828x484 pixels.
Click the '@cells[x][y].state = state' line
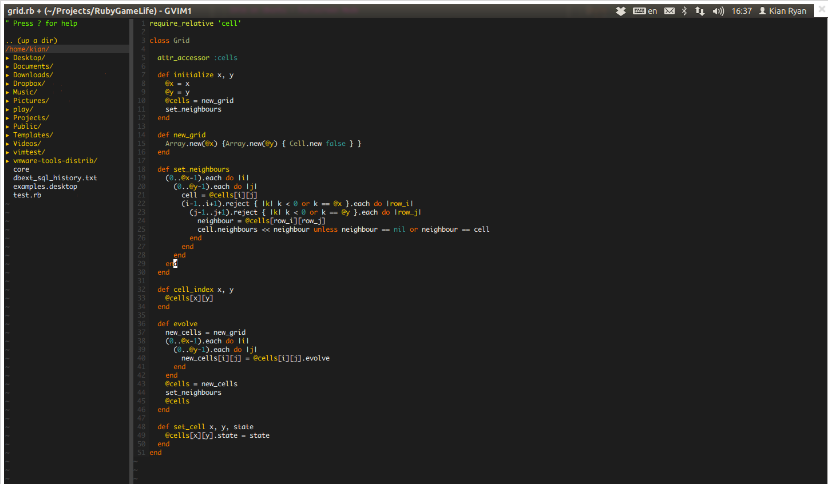click(x=217, y=435)
